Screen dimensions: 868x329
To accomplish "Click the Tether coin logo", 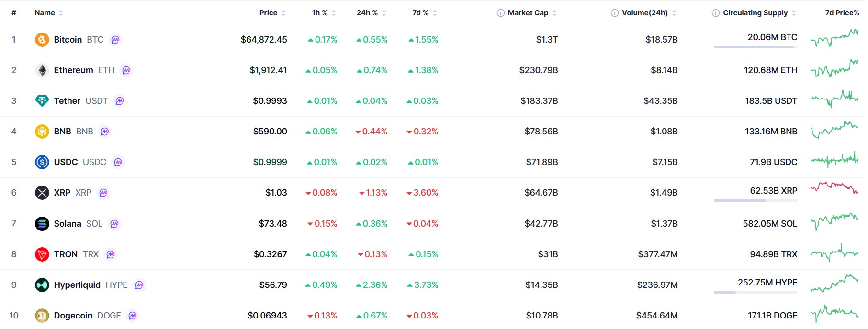I will pos(42,101).
